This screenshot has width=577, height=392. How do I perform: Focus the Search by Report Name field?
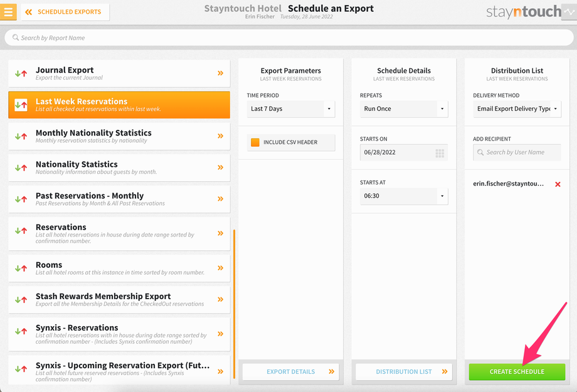click(289, 38)
